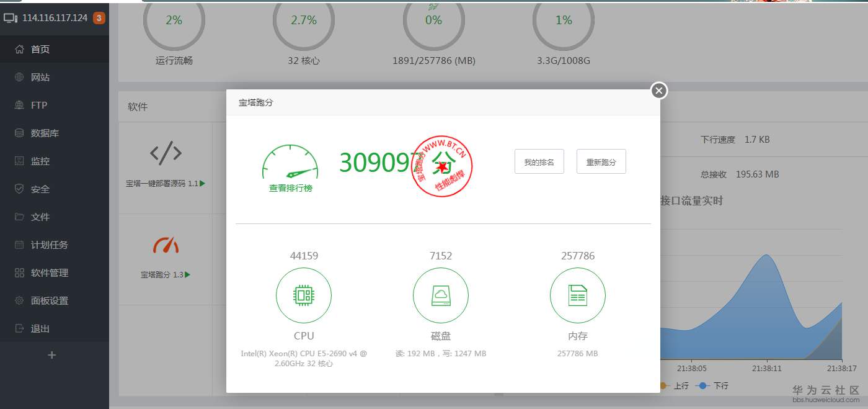868x409 pixels.
Task: Click the globe icon beside 网站
Action: [x=19, y=77]
